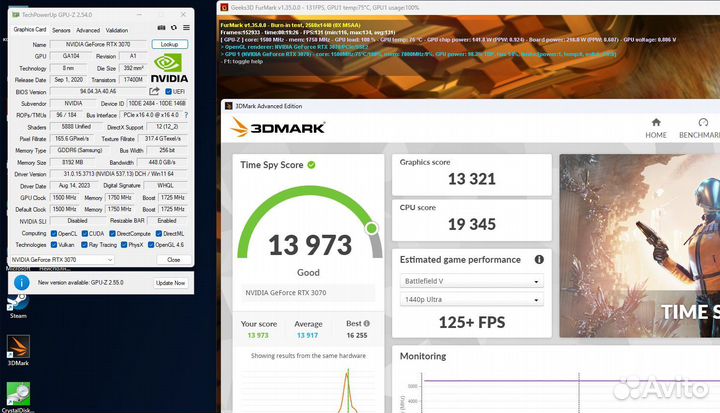The image size is (720, 413).
Task: Click the GPU-Z screenshot camera icon
Action: coord(161,28)
